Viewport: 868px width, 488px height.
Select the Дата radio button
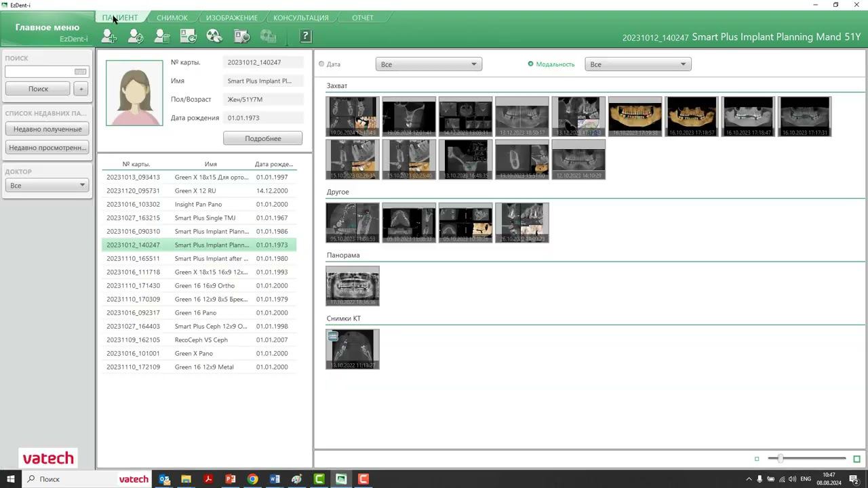[321, 64]
